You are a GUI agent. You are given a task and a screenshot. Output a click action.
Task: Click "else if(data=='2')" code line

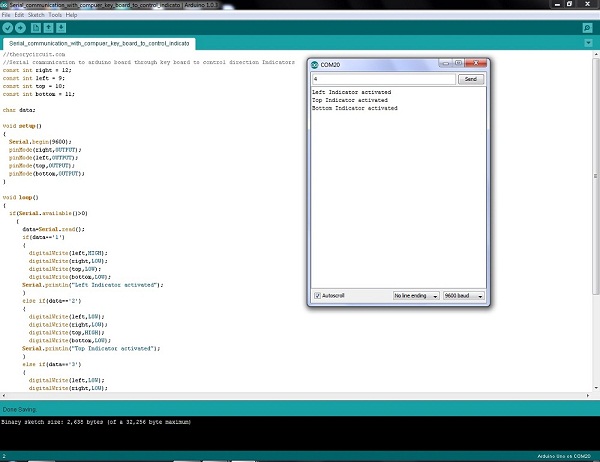52,301
